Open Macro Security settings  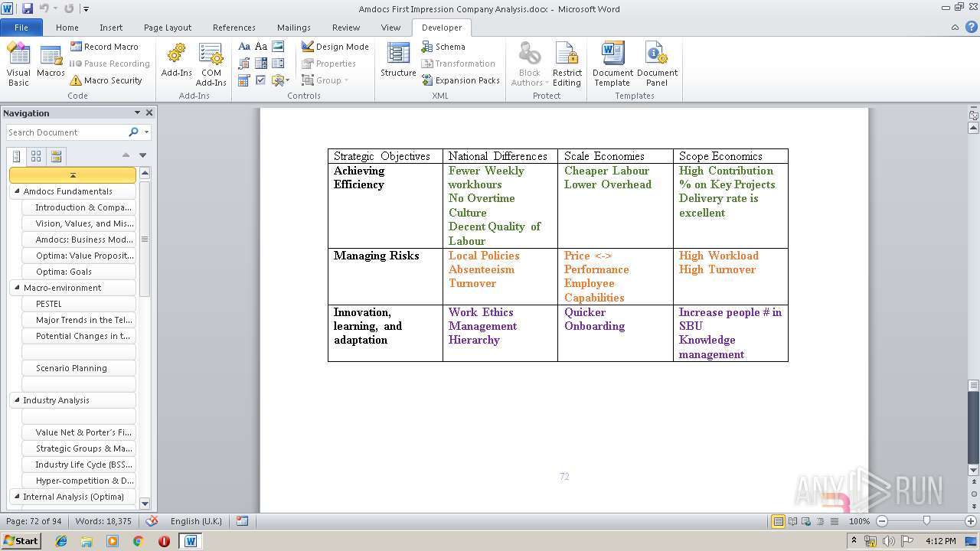click(106, 80)
